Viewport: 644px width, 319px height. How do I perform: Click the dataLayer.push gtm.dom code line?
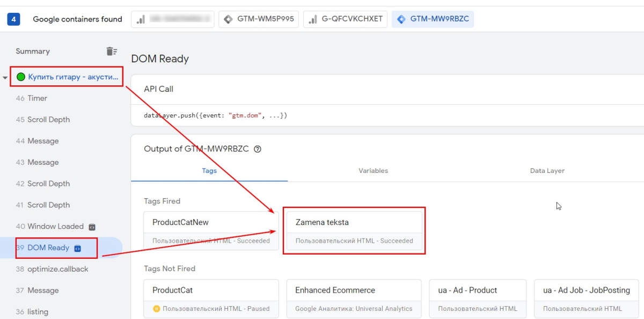point(216,115)
